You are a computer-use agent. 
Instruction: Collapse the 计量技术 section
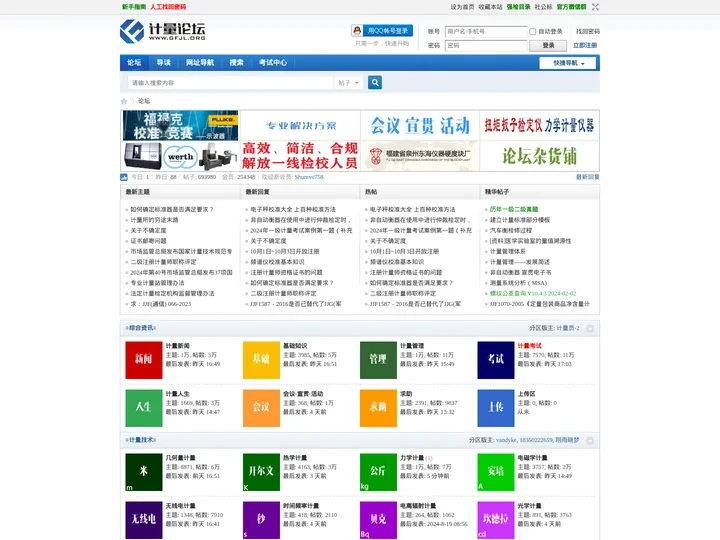[591, 440]
